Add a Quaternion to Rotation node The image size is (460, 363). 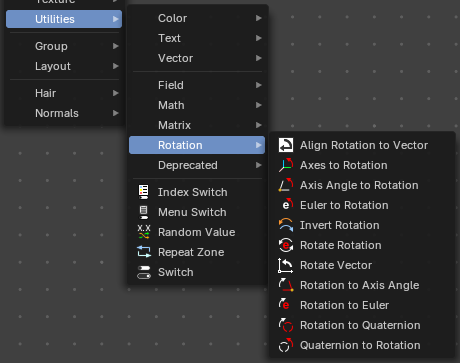point(362,345)
